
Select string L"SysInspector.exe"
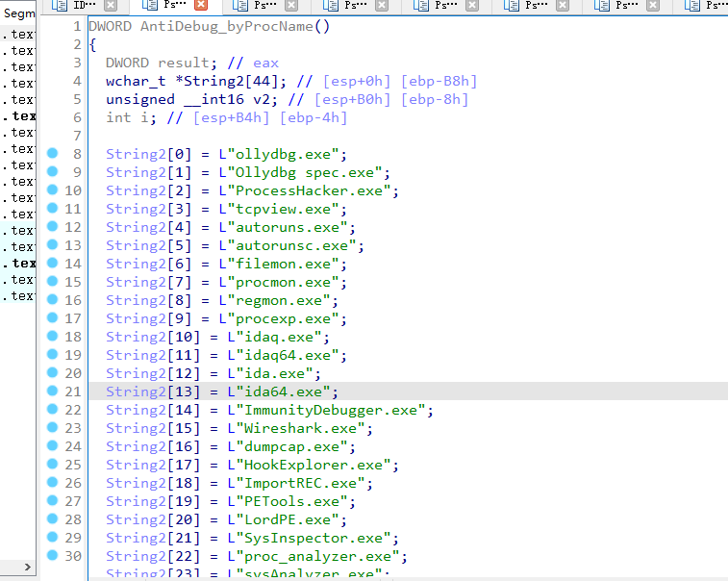pos(309,538)
